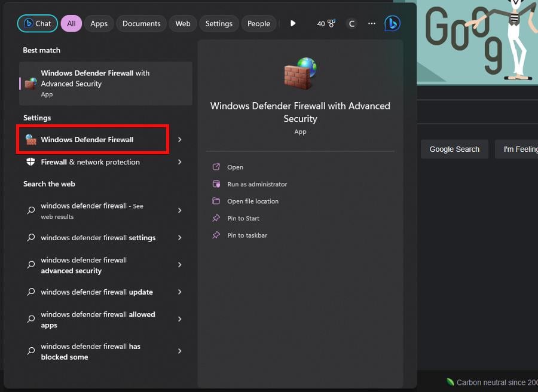This screenshot has height=392, width=538.
Task: Switch to the People filter tab
Action: tap(259, 24)
